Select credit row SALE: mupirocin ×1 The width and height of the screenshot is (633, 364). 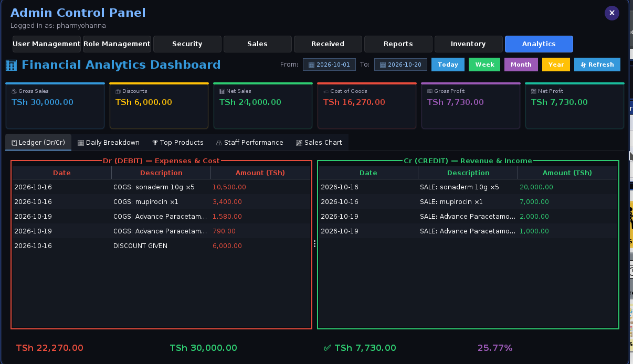[468, 201]
